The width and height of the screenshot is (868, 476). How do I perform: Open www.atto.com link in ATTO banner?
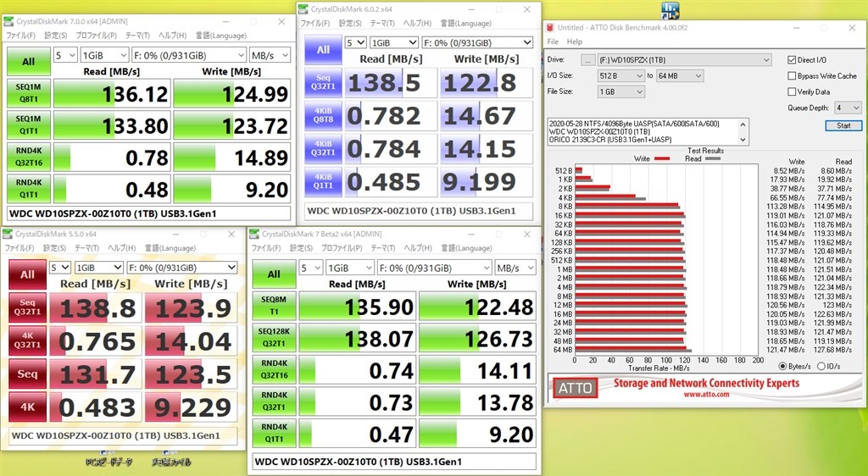pos(706,395)
